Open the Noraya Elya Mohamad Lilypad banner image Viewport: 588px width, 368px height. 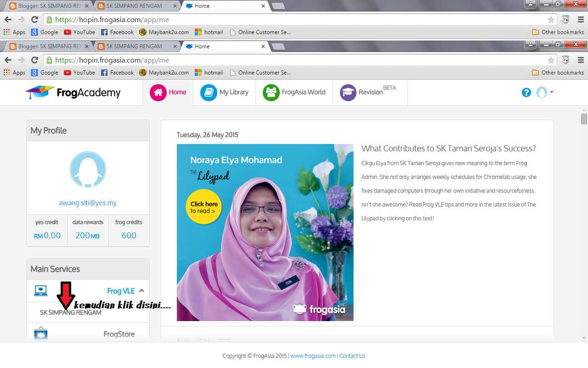(265, 232)
